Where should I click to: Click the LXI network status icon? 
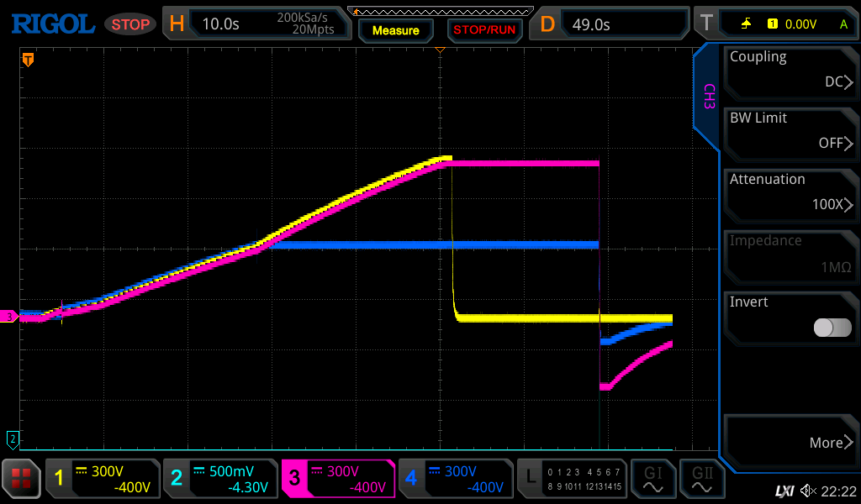click(x=784, y=491)
